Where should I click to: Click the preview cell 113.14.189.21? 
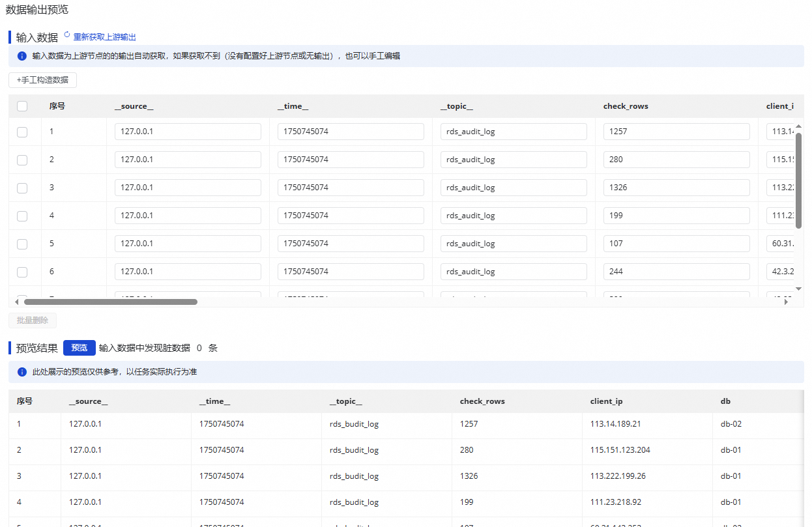click(x=616, y=424)
